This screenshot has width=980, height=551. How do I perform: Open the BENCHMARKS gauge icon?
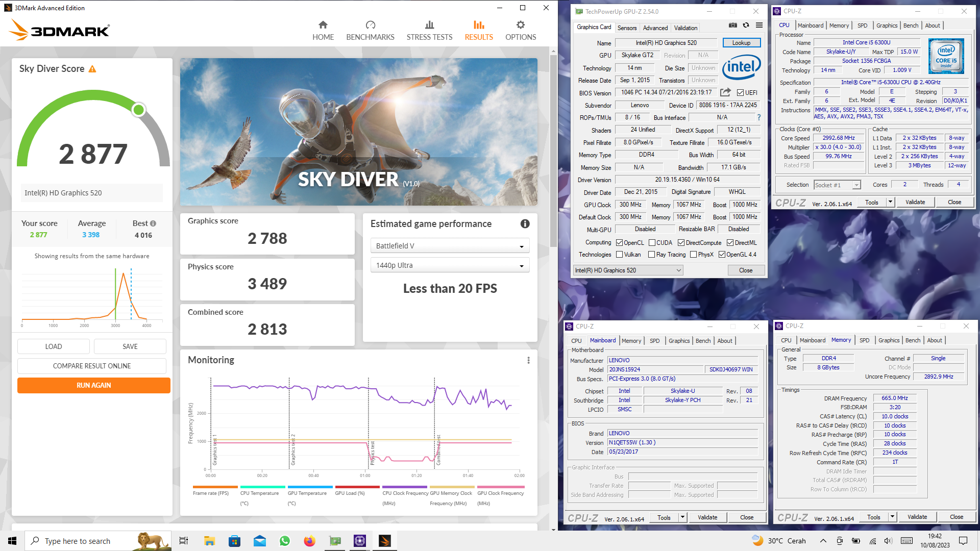(x=371, y=25)
